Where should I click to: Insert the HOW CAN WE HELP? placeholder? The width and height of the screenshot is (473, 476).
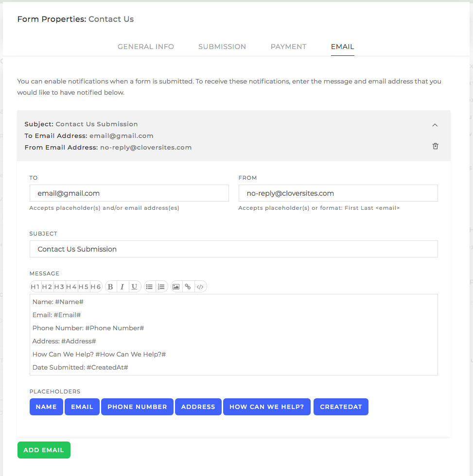pos(266,407)
